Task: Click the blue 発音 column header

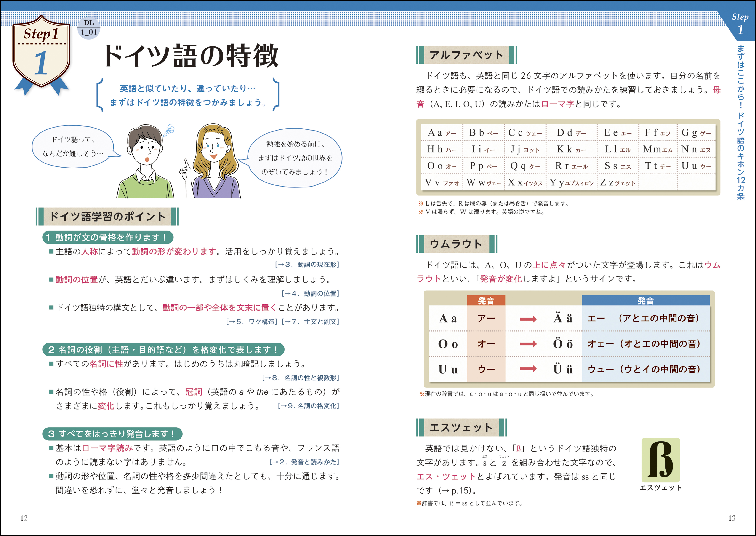Action: click(645, 300)
